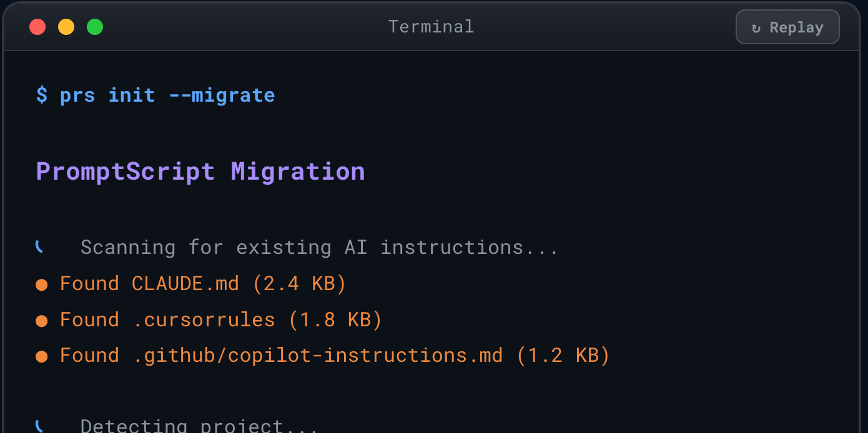Click the green traffic light button
The image size is (868, 433).
[x=94, y=27]
